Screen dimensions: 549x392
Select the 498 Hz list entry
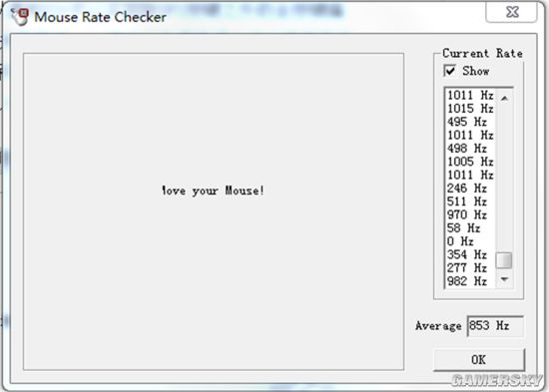click(x=470, y=149)
